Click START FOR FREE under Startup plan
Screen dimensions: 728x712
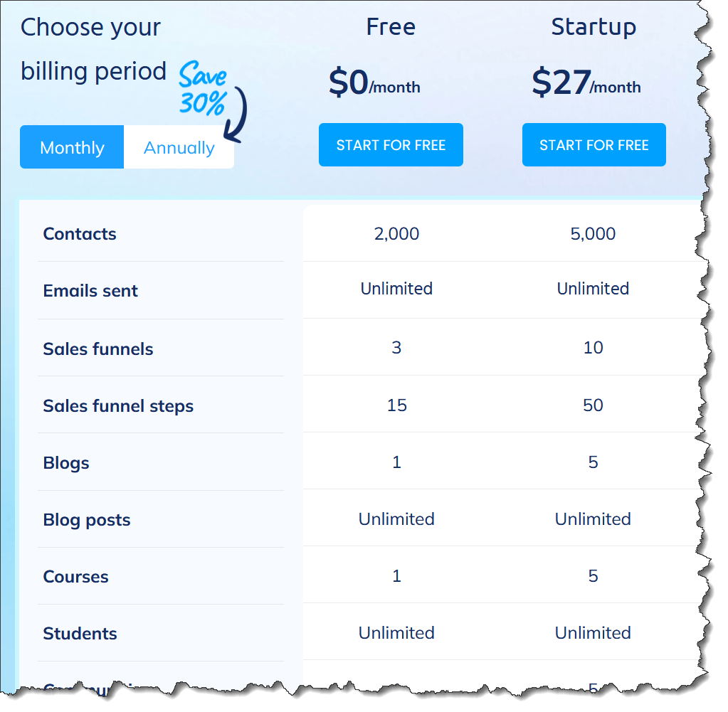(594, 145)
